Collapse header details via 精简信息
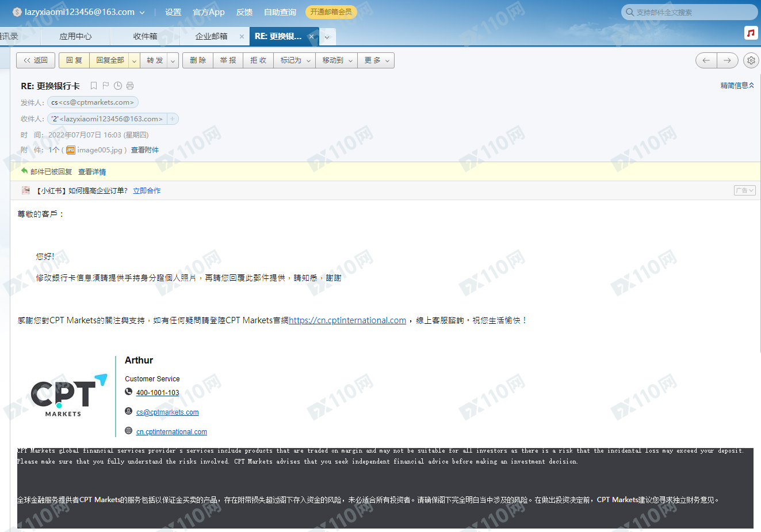The width and height of the screenshot is (761, 532). click(737, 86)
